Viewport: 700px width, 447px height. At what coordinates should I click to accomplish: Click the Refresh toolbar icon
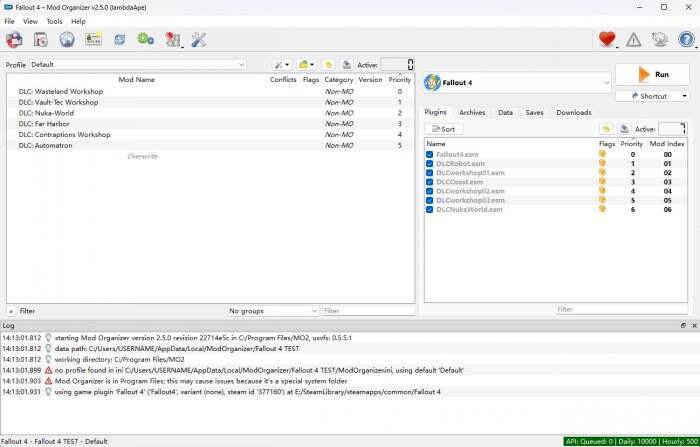(x=120, y=40)
